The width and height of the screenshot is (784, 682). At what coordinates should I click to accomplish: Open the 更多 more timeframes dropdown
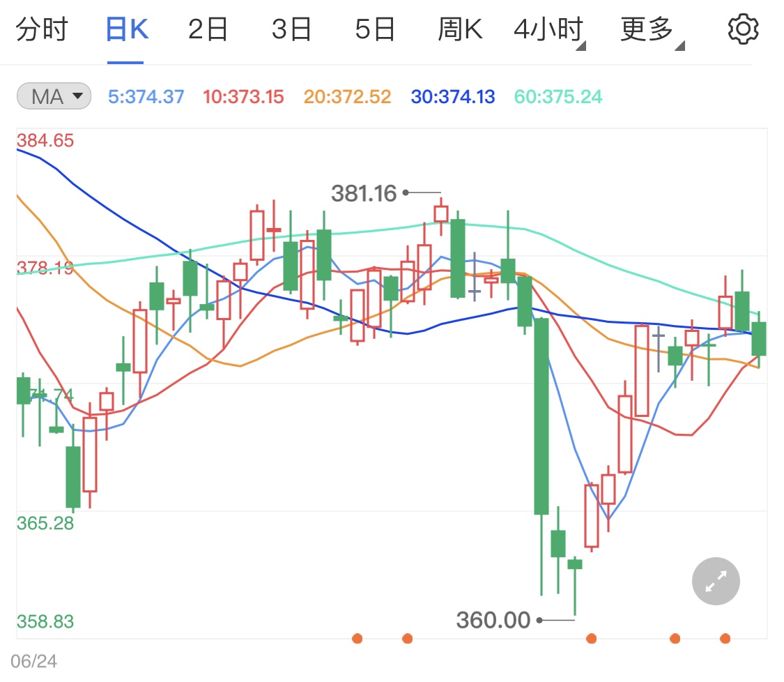(652, 31)
